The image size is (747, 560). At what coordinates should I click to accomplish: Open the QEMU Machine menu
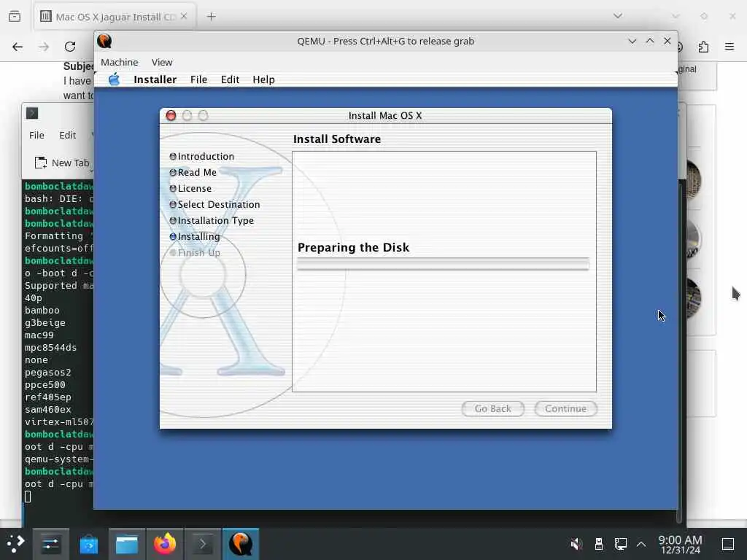pyautogui.click(x=119, y=63)
